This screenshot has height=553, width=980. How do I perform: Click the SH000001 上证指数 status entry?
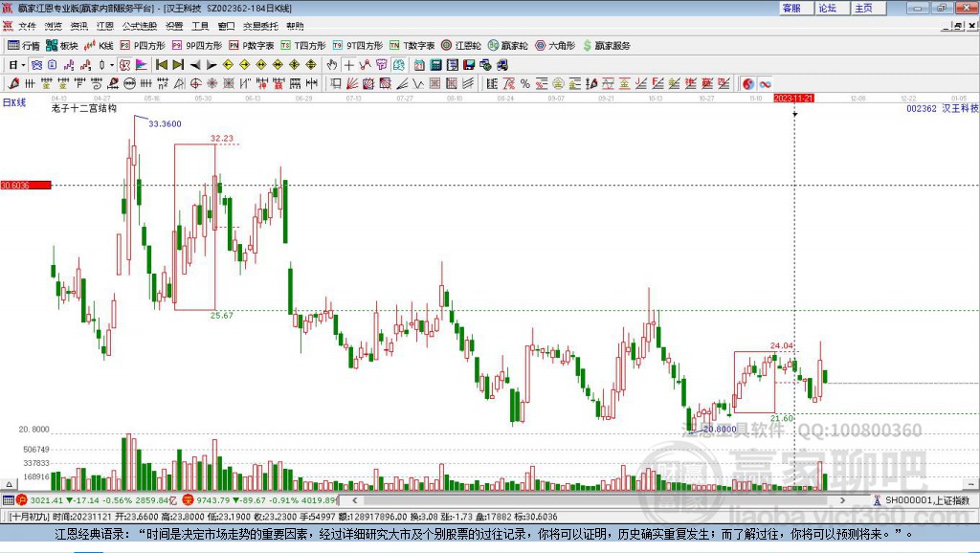923,500
